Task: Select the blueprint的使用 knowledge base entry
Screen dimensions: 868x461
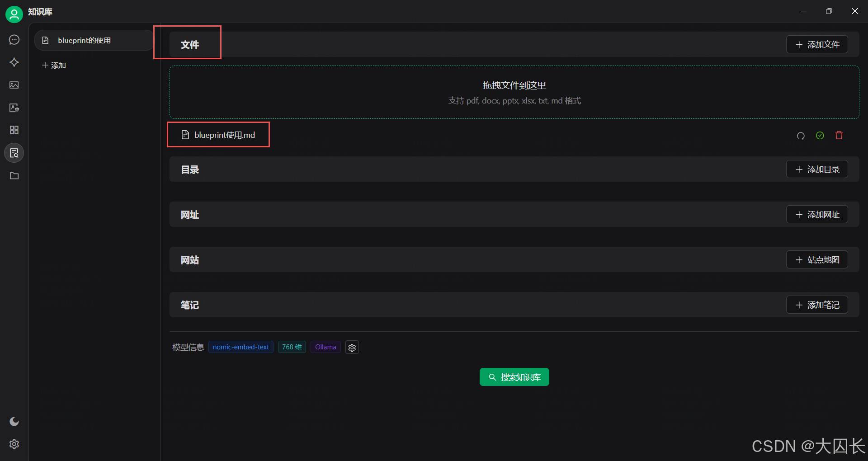Action: click(94, 40)
